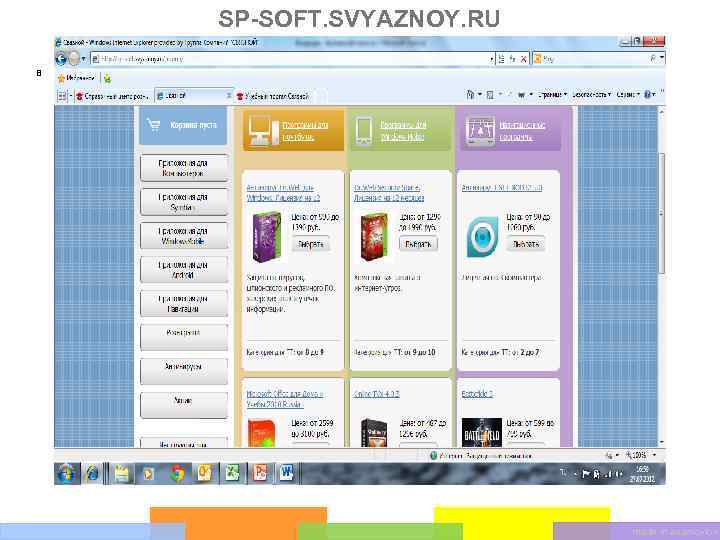720x540 pixels.
Task: Open the purple header category link
Action: click(522, 131)
